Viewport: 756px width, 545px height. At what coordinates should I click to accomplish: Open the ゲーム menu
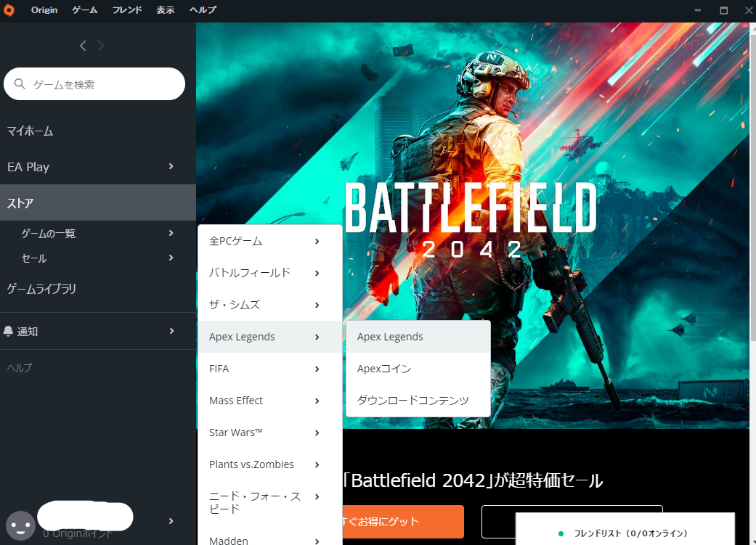(x=85, y=9)
